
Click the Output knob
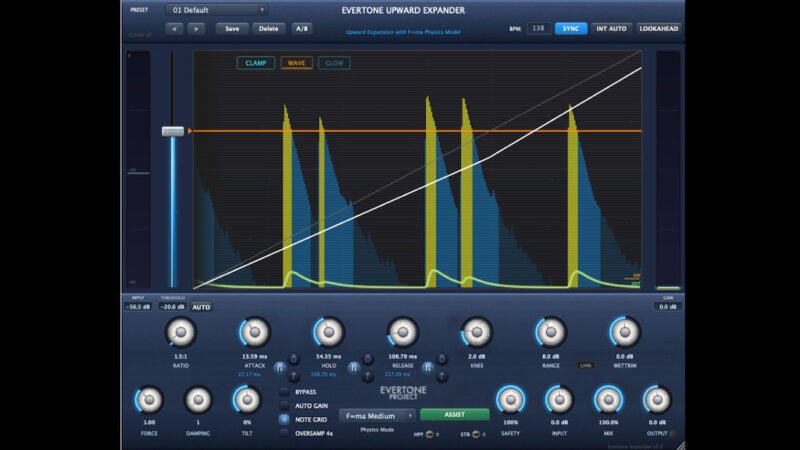656,400
